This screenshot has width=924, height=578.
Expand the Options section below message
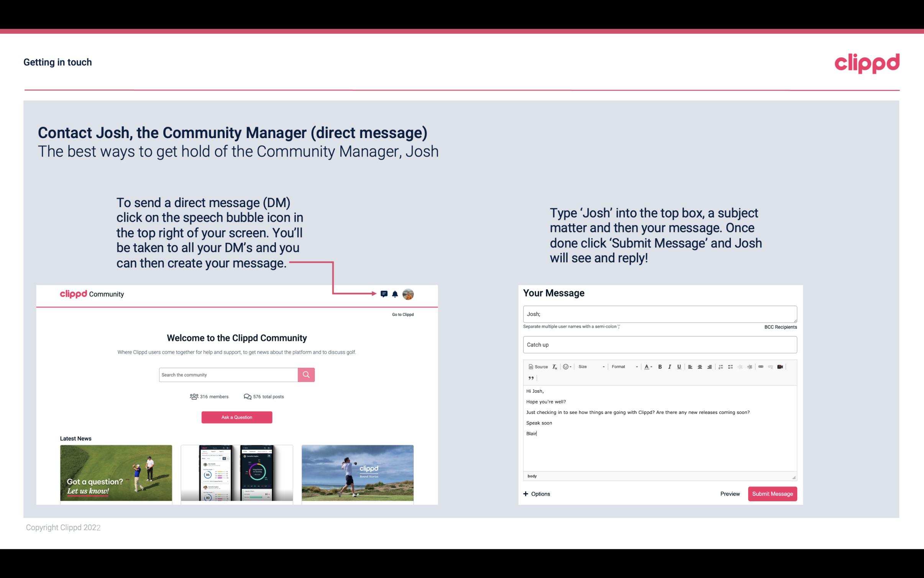[x=536, y=494]
